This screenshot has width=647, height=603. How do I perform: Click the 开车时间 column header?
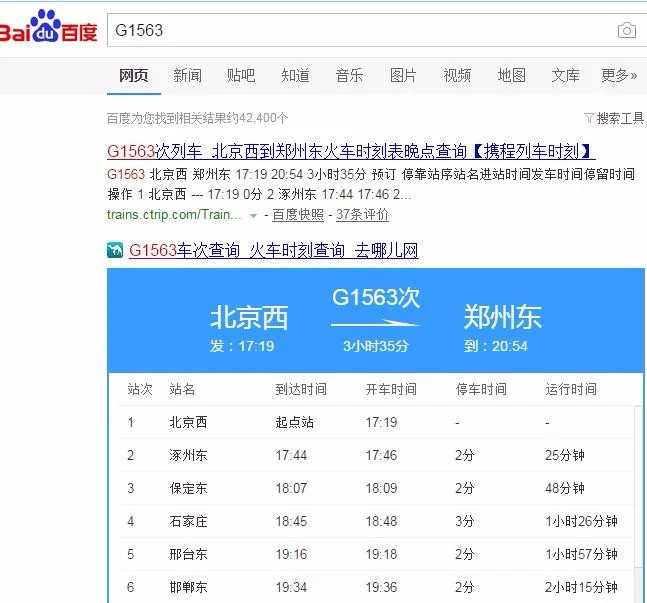click(391, 389)
